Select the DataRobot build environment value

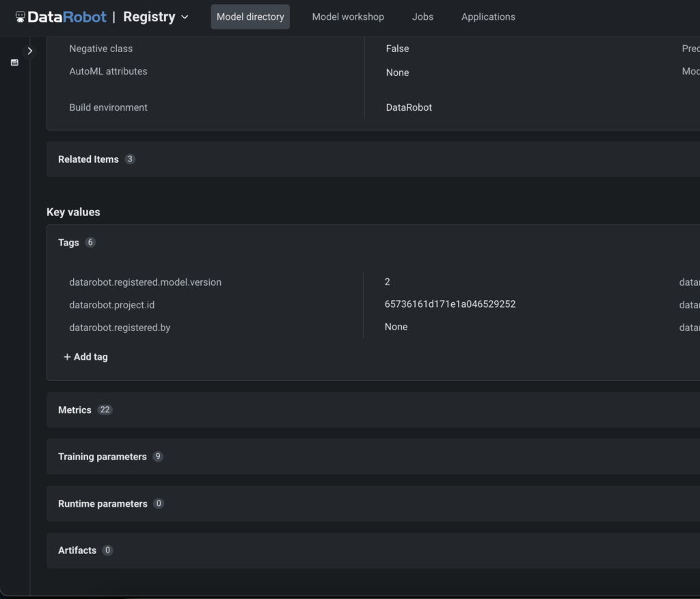[x=409, y=107]
